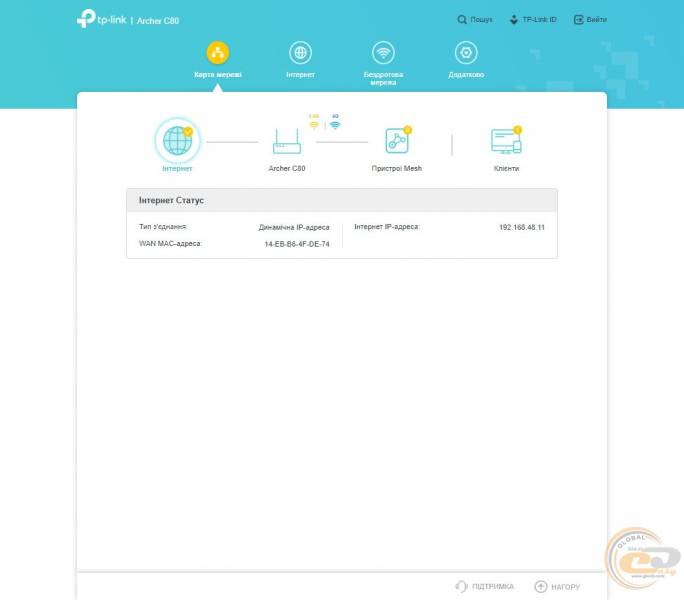The width and height of the screenshot is (684, 600).
Task: Click НАГОРУ back-to-top button
Action: (x=557, y=586)
